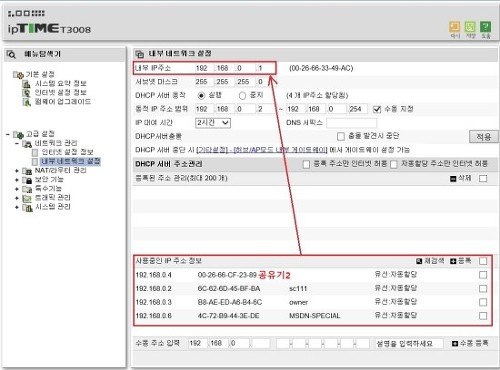Open 인터넷 설정 정보 under 기본 설정
This screenshot has height=370, width=500.
[60, 93]
